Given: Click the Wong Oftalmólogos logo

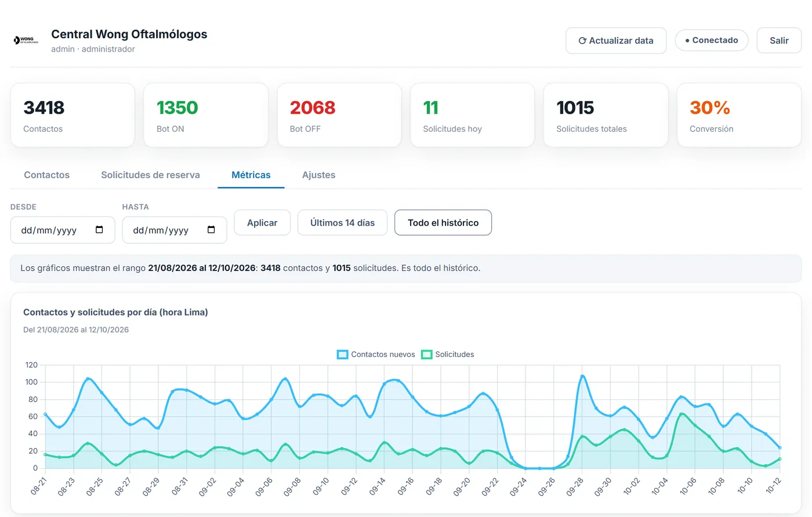Looking at the screenshot, I should (x=26, y=41).
